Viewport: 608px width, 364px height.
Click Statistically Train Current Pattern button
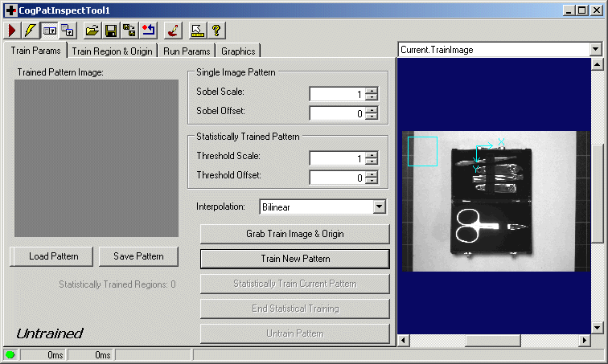294,284
